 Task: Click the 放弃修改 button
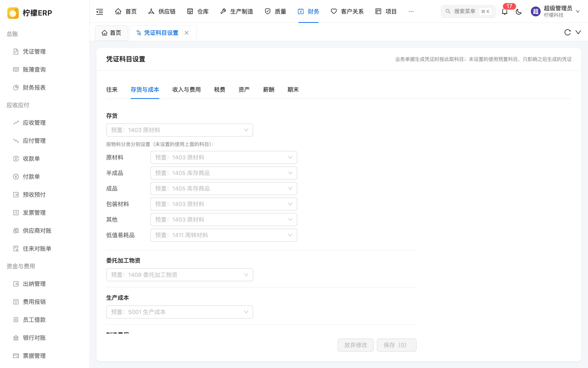(355, 345)
